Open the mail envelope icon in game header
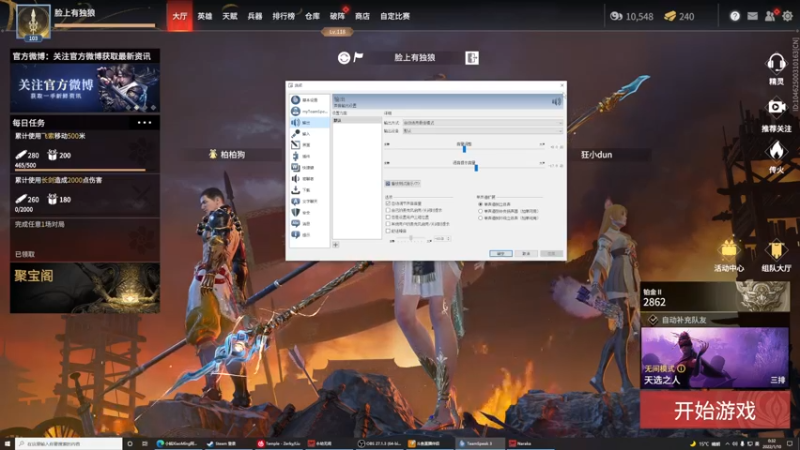The width and height of the screenshot is (800, 450). point(753,16)
